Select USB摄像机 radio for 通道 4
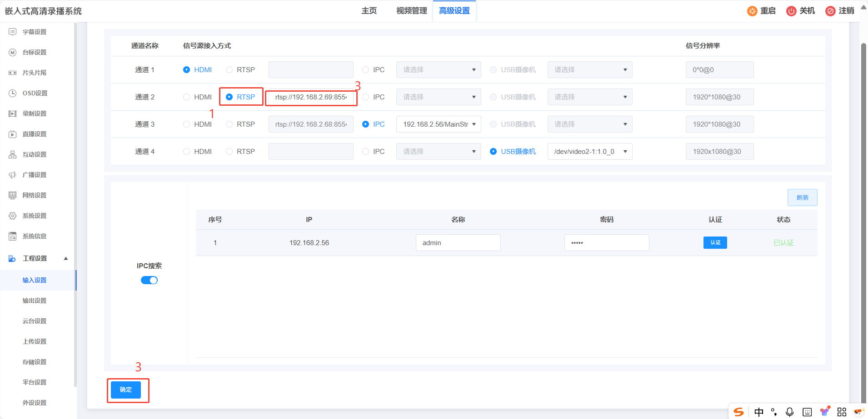The height and width of the screenshot is (419, 868). [493, 151]
